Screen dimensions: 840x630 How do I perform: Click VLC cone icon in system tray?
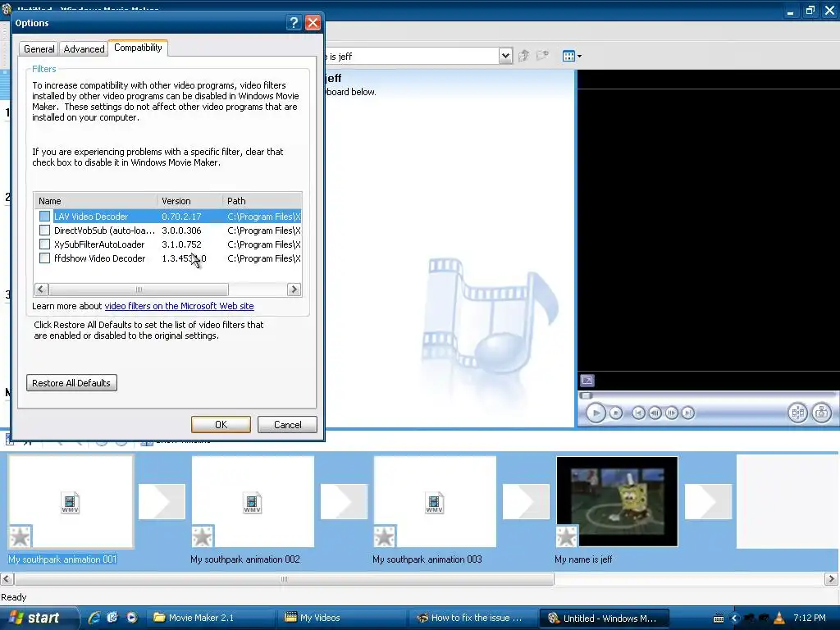tap(779, 619)
